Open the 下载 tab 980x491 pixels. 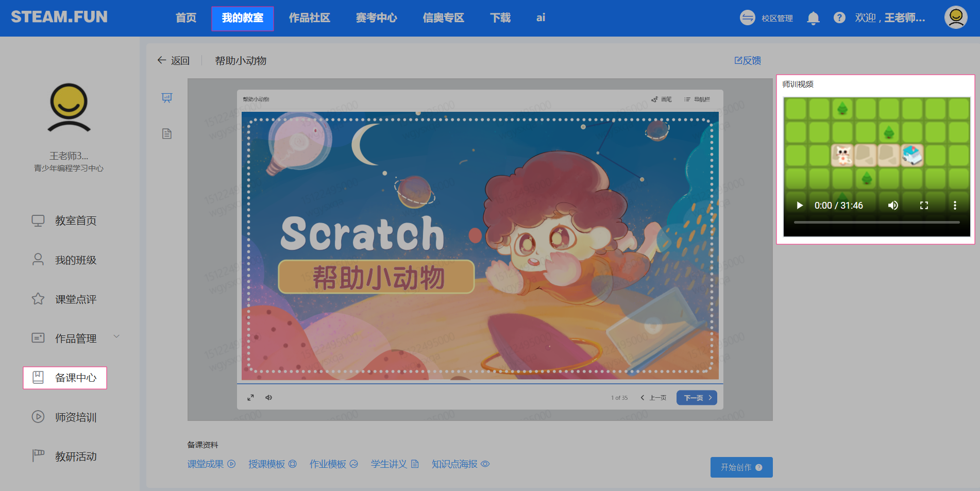tap(500, 18)
